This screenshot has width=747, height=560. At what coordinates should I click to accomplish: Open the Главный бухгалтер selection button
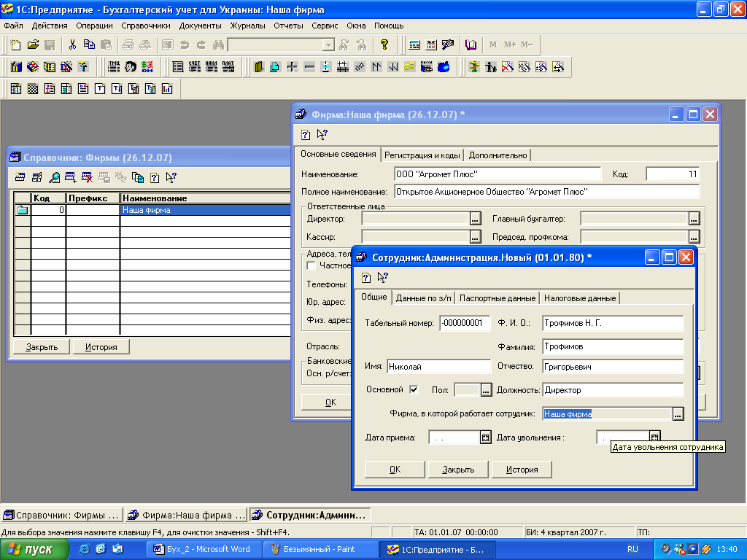pos(694,219)
